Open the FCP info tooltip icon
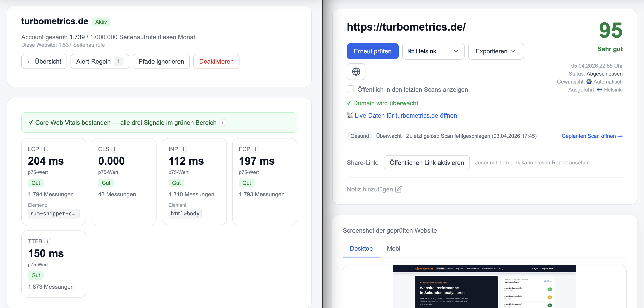Screen dimensions: 644x308 click(255, 149)
